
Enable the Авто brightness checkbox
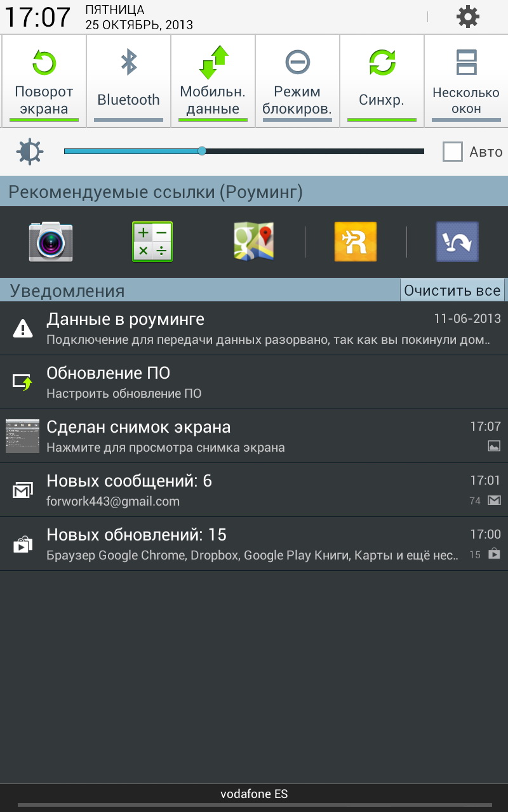tap(453, 152)
